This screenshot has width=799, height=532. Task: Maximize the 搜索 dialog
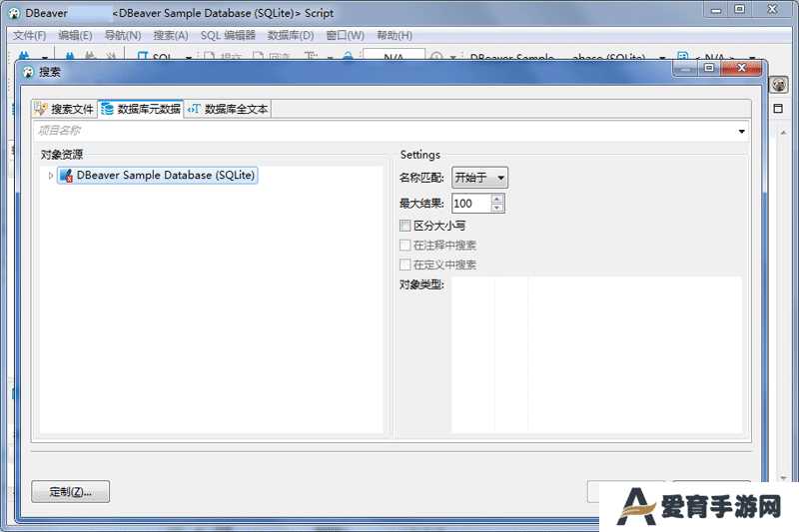point(709,68)
